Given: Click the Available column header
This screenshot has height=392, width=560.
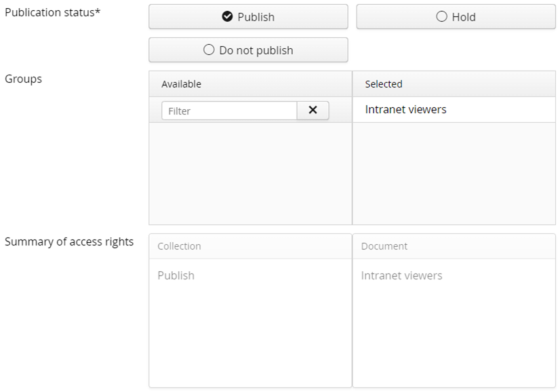Looking at the screenshot, I should tap(181, 84).
